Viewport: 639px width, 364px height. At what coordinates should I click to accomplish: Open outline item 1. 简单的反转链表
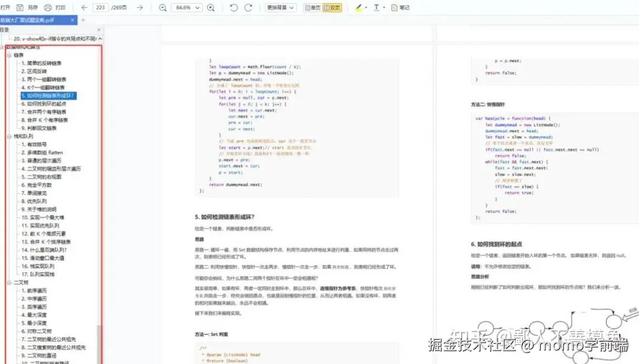tap(41, 63)
